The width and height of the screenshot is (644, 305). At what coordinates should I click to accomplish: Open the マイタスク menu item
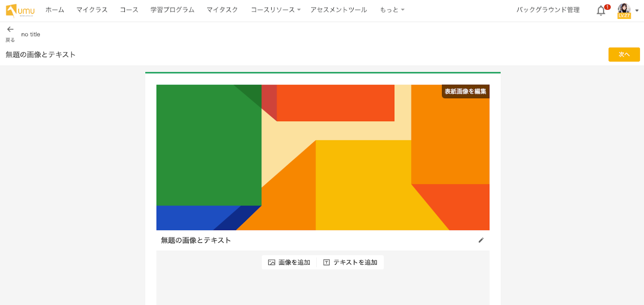[222, 10]
